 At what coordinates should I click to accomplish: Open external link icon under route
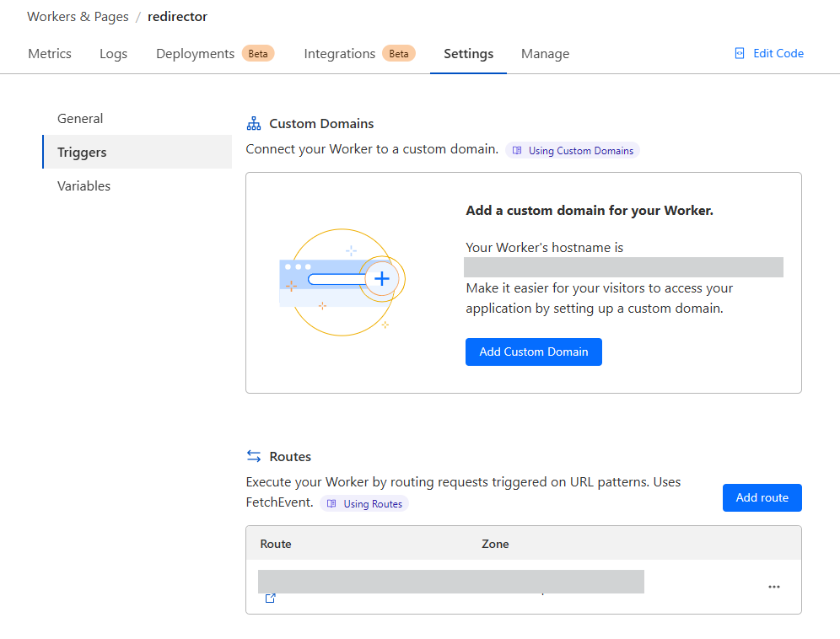coord(270,599)
